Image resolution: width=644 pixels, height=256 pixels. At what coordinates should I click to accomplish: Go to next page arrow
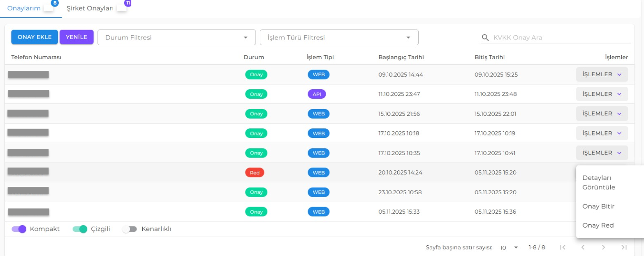[603, 247]
